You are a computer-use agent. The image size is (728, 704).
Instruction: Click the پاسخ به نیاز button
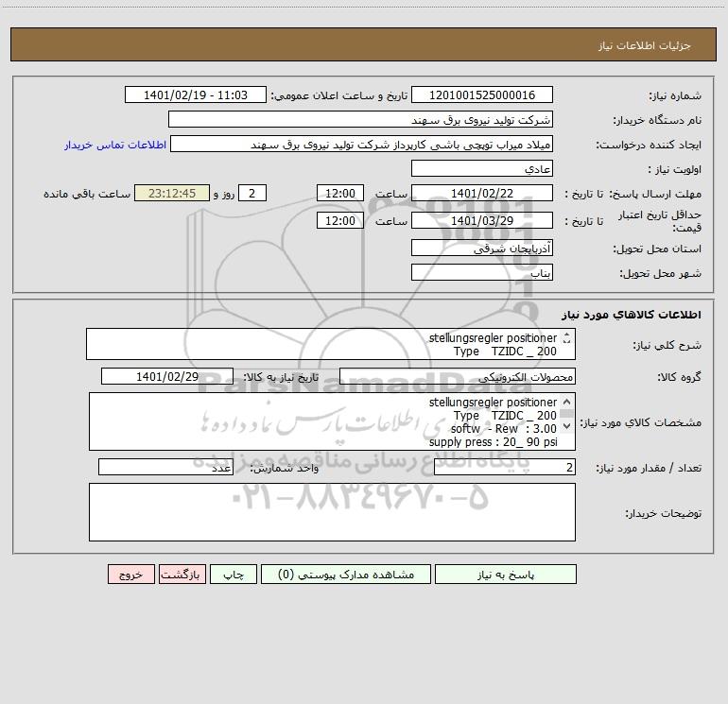click(505, 574)
